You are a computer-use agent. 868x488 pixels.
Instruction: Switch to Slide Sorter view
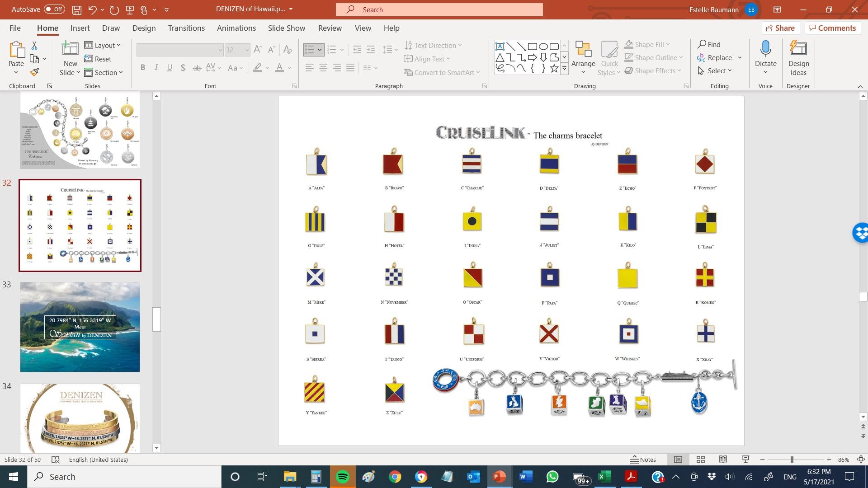(x=700, y=460)
